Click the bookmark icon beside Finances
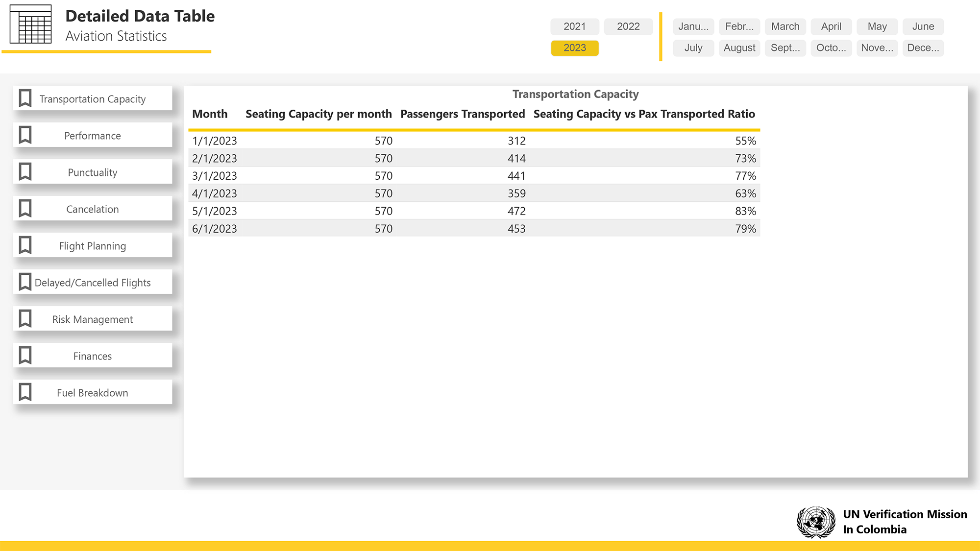This screenshot has width=980, height=551. (25, 356)
